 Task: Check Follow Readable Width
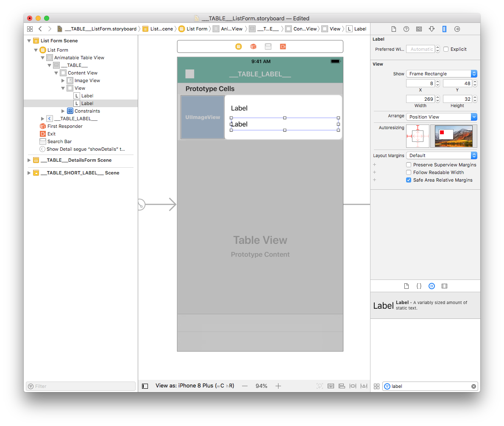409,172
